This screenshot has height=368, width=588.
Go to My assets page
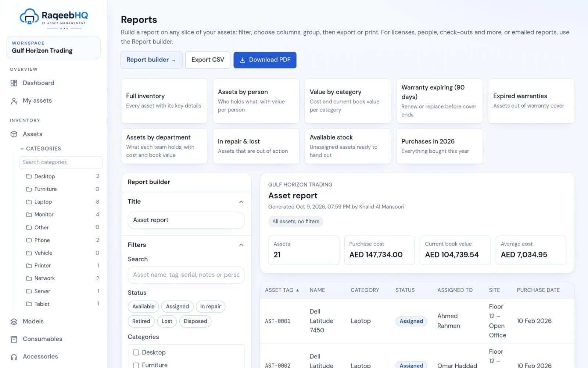(x=54, y=101)
